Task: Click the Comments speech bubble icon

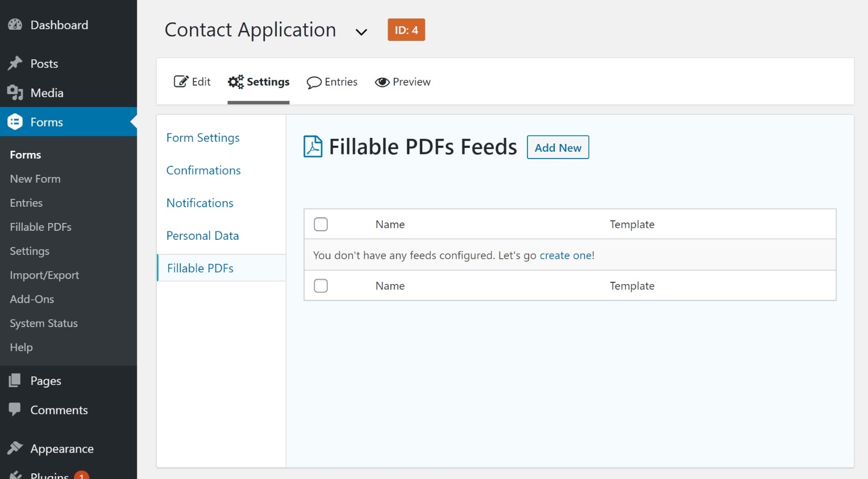Action: click(x=15, y=410)
